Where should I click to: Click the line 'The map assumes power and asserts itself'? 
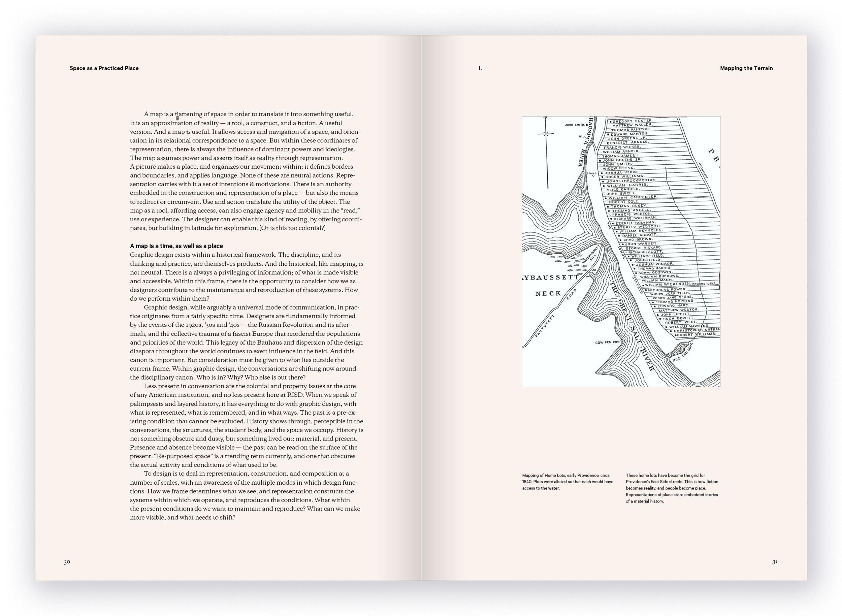236,158
